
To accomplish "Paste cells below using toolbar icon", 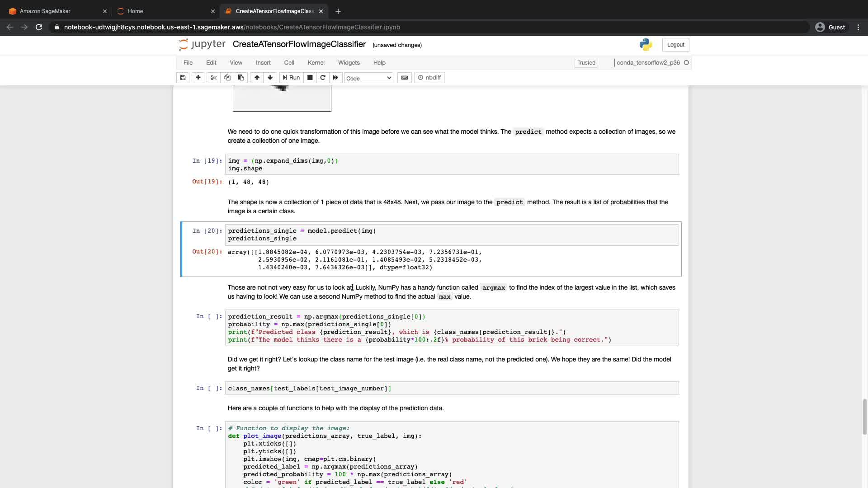I will 241,78.
